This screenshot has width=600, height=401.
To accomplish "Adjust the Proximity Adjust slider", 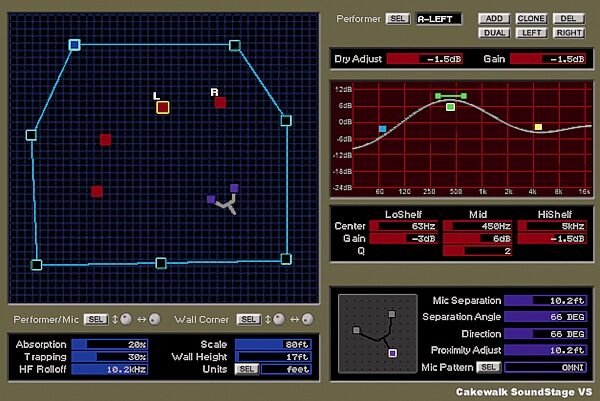I will [x=546, y=350].
